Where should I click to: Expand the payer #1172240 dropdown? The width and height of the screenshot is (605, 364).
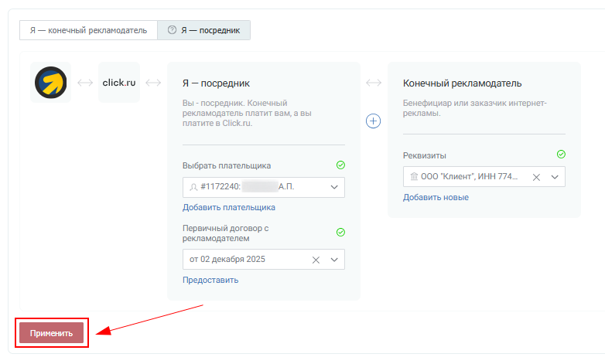334,187
